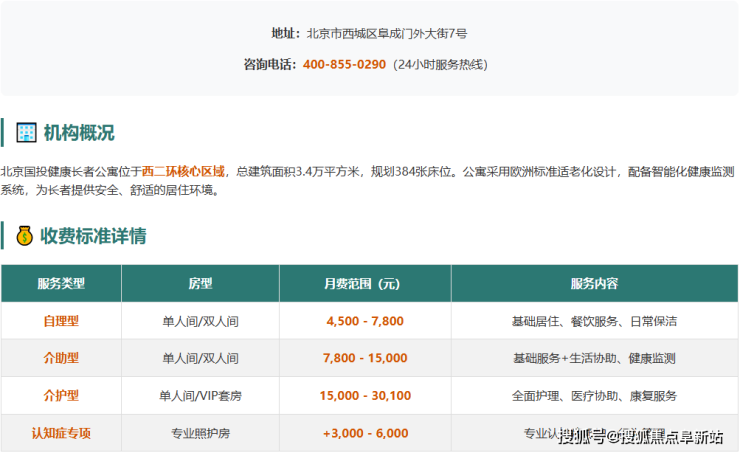740x453 pixels.
Task: Click the 服务类型 column header
Action: [61, 283]
